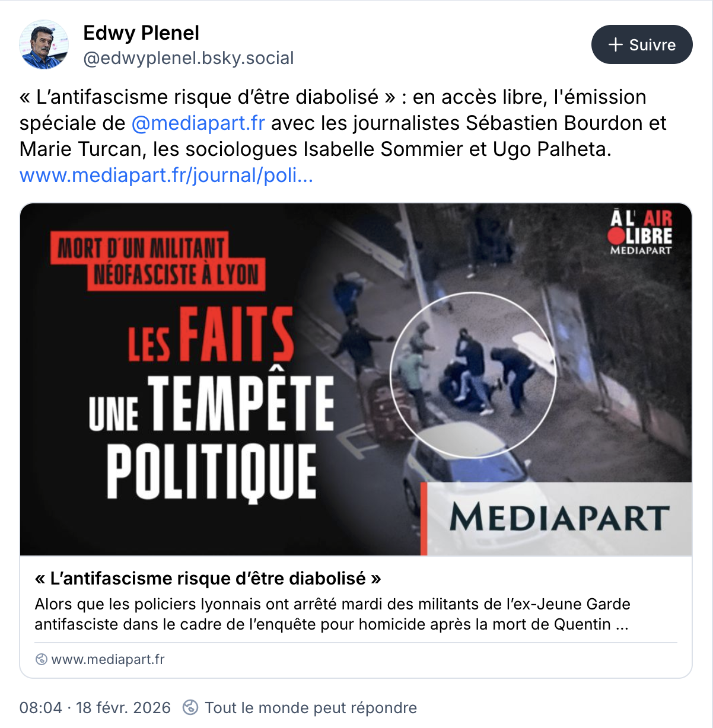
Task: Open the Edwy Plenel display name
Action: [x=141, y=33]
